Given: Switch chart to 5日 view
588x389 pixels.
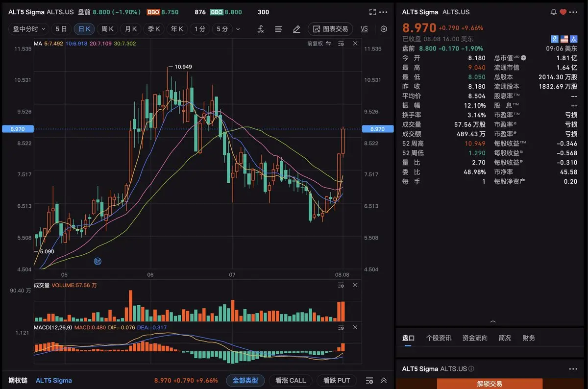Looking at the screenshot, I should [x=61, y=29].
